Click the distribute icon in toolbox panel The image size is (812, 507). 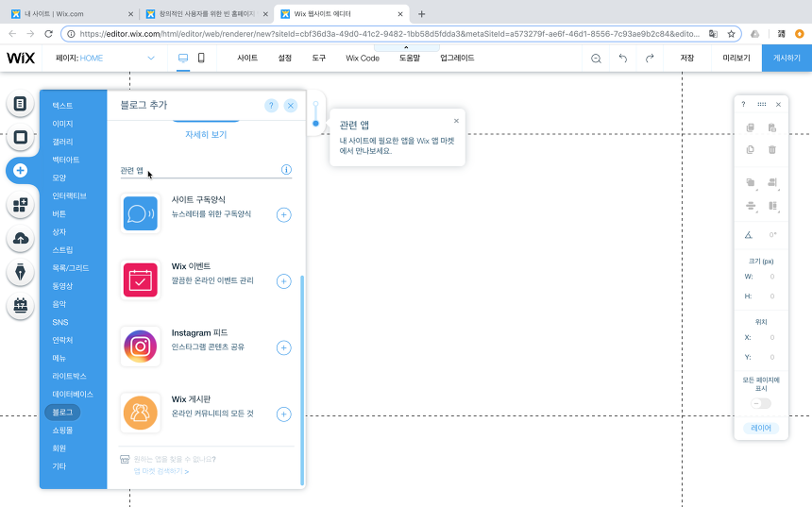click(x=751, y=206)
